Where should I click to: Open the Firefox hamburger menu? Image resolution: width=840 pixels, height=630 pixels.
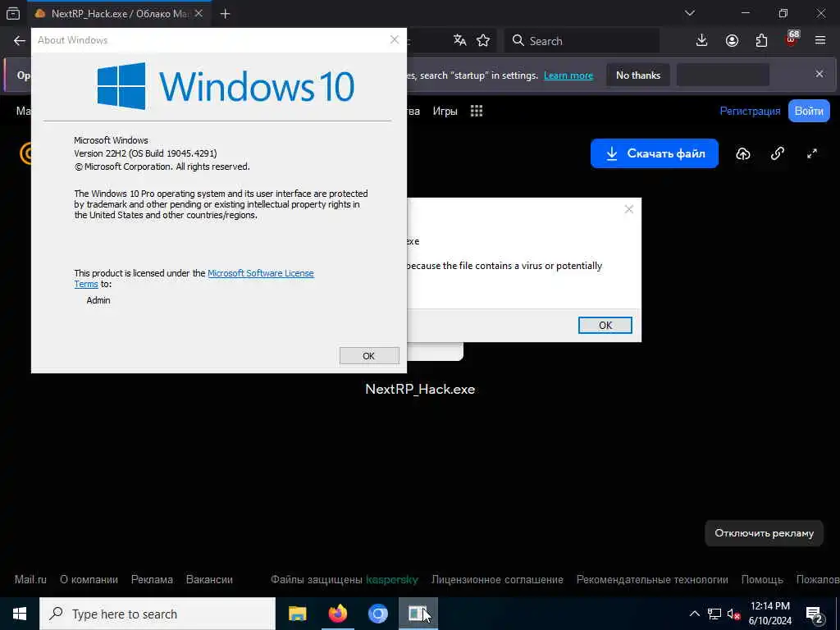point(820,41)
